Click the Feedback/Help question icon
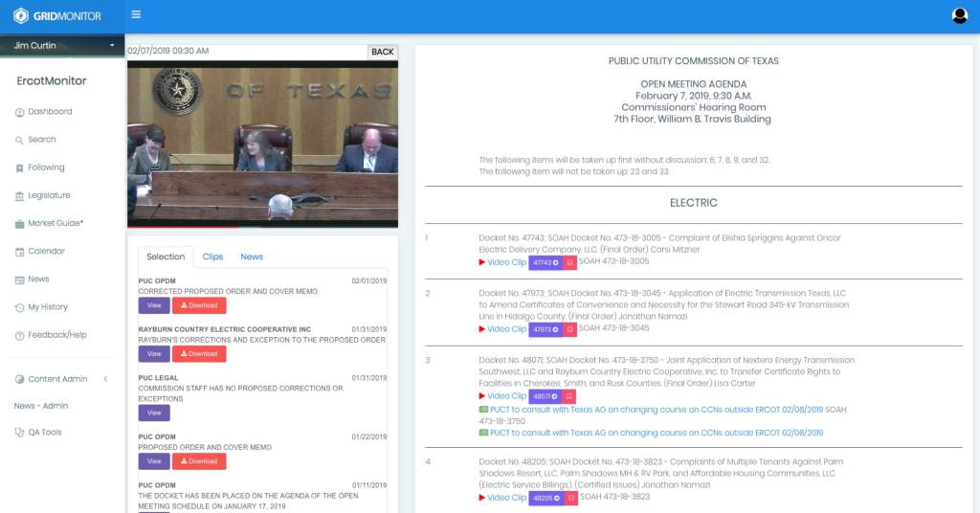This screenshot has height=513, width=980. coord(19,336)
